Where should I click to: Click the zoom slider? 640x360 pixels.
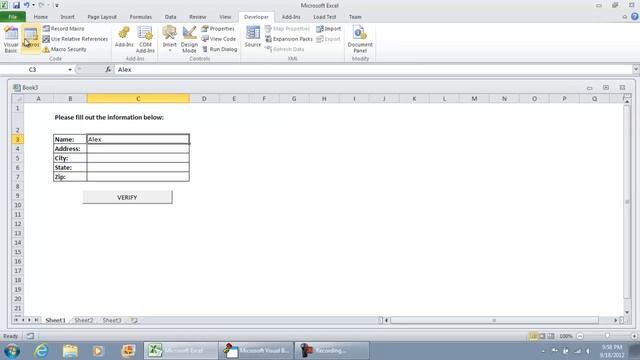(607, 336)
